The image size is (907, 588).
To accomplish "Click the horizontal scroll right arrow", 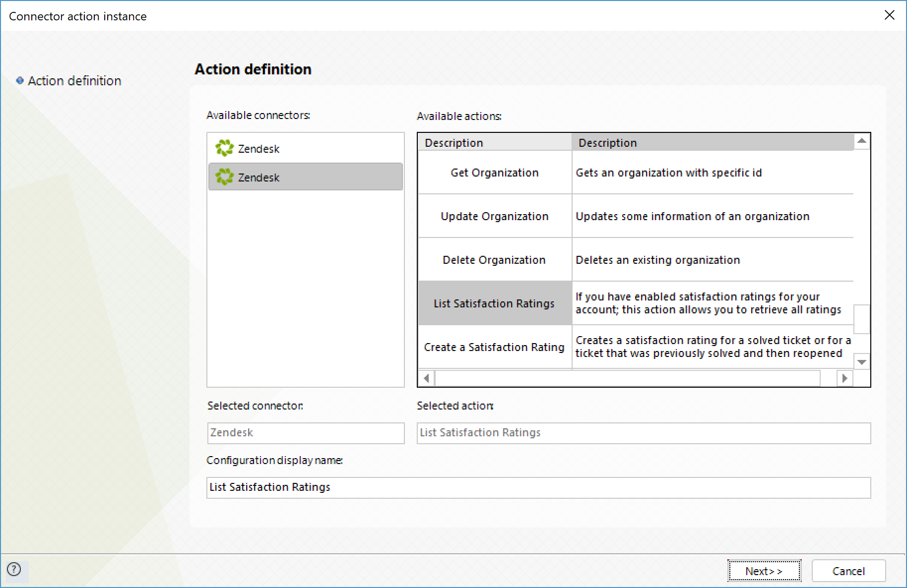I will click(844, 378).
